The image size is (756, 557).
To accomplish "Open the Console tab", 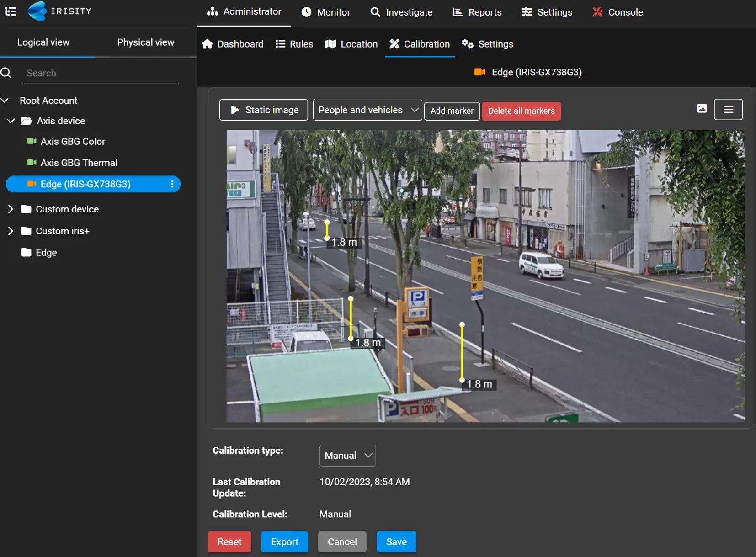I will (618, 12).
